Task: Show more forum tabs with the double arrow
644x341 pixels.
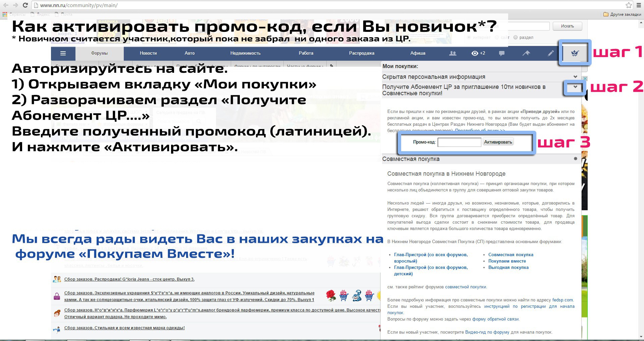Action: (331, 66)
